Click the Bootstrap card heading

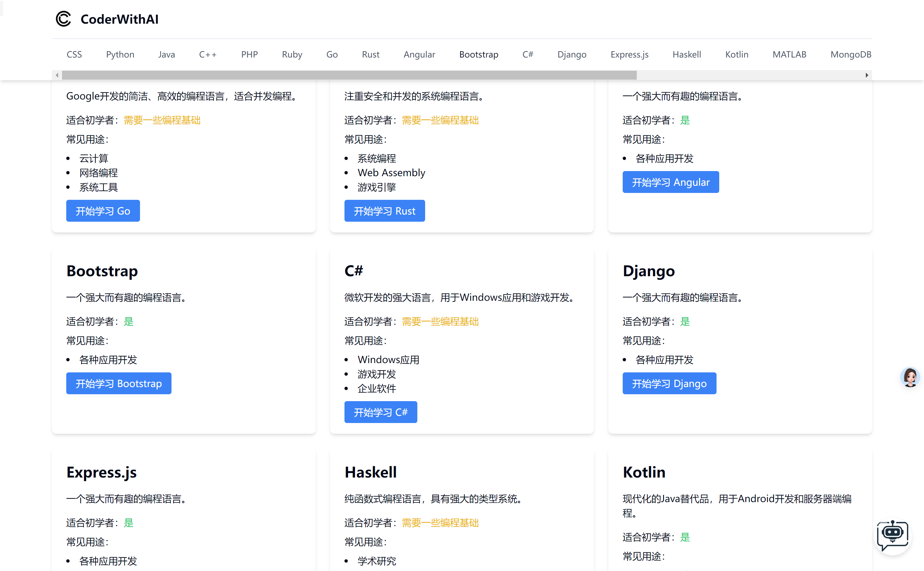pos(102,271)
